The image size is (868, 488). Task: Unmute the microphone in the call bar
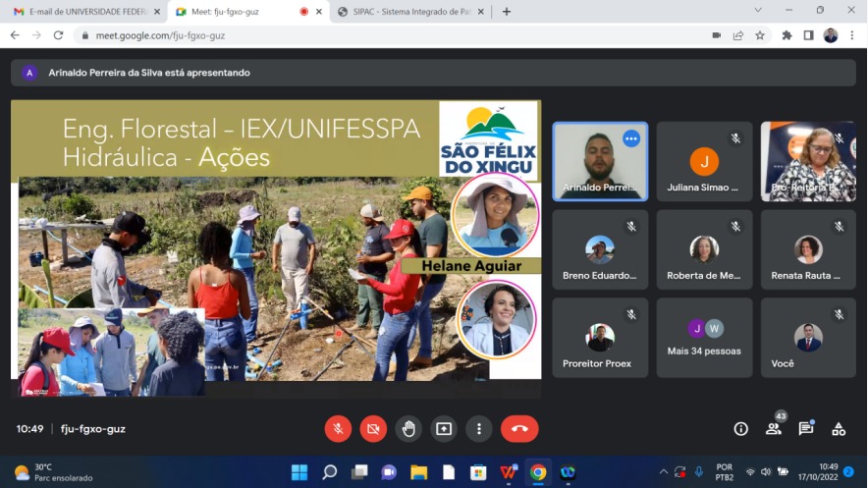[338, 429]
